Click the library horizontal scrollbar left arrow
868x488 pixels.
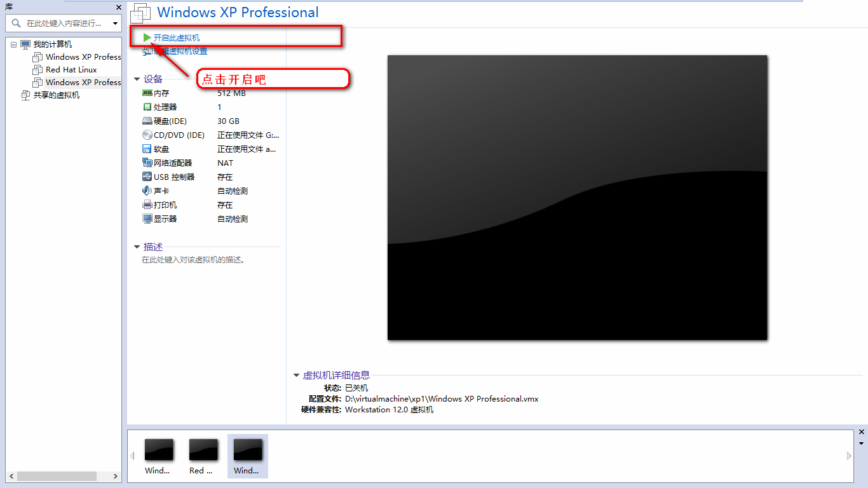coord(10,476)
